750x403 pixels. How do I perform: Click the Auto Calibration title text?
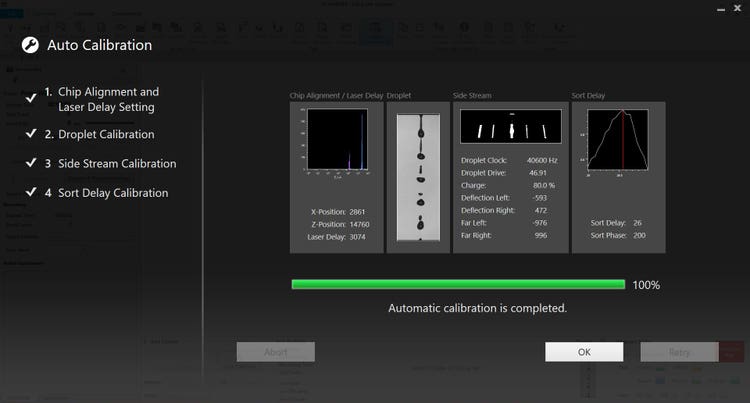(x=99, y=45)
